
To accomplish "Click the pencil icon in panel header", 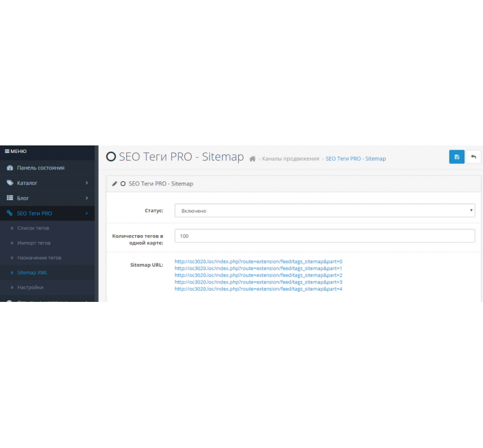I will (x=115, y=184).
